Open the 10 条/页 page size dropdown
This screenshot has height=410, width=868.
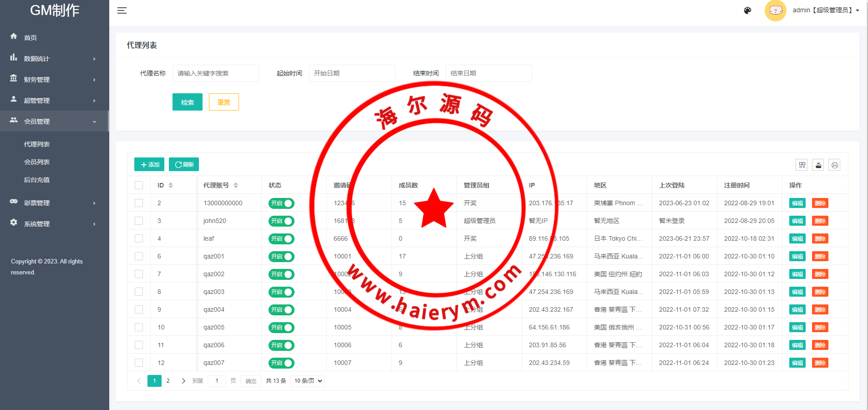[308, 381]
